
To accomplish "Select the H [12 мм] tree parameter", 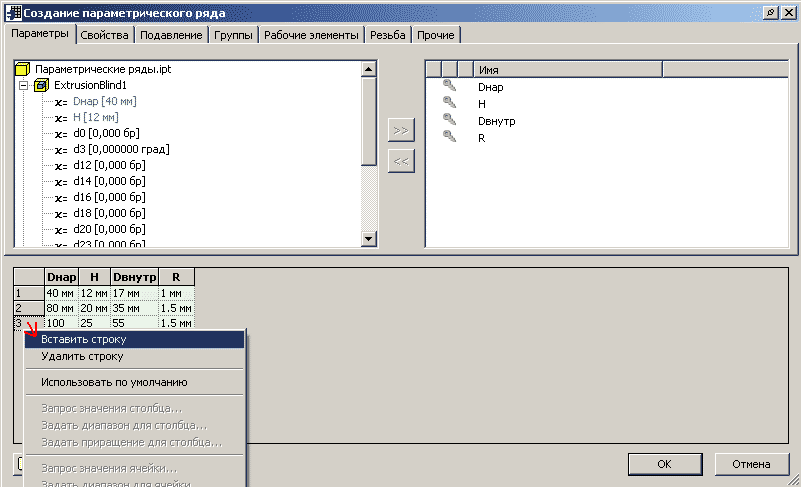I will 96,117.
